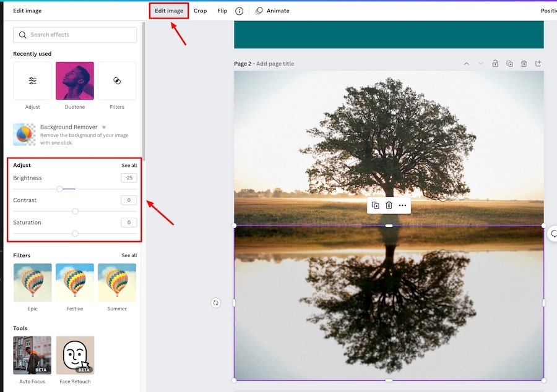Screen dimensions: 557x392
Task: Open the Auto Focus tool
Action: (32, 355)
